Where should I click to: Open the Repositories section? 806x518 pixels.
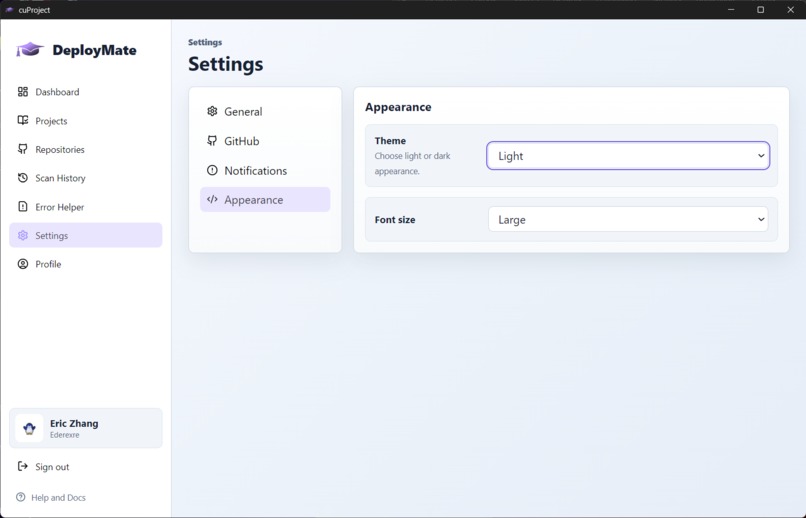86,150
